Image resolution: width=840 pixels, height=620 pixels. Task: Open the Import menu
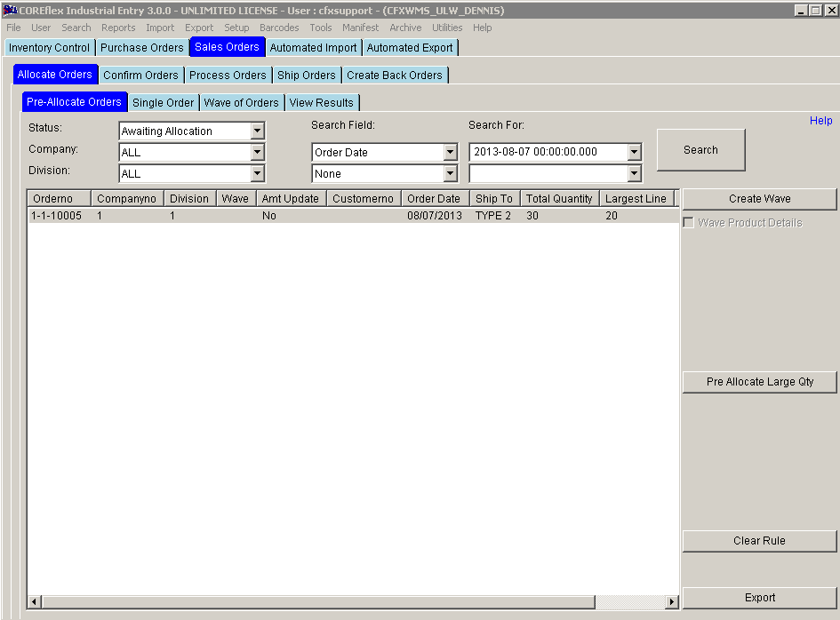pos(160,28)
